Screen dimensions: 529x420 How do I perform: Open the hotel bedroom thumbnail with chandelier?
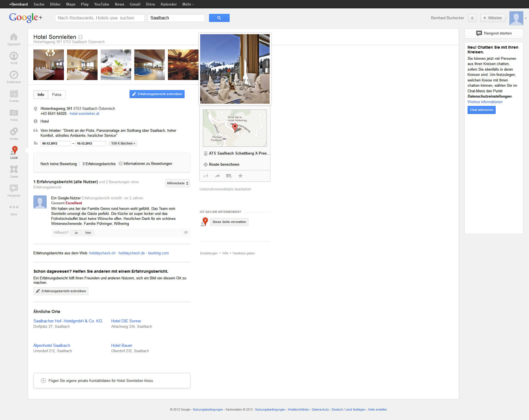click(x=49, y=65)
